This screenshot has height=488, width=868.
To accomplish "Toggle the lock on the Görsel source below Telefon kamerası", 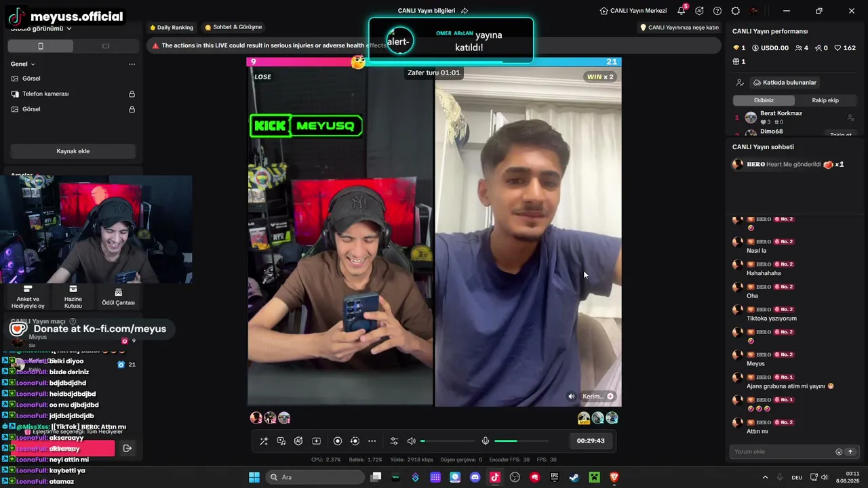I will [132, 110].
